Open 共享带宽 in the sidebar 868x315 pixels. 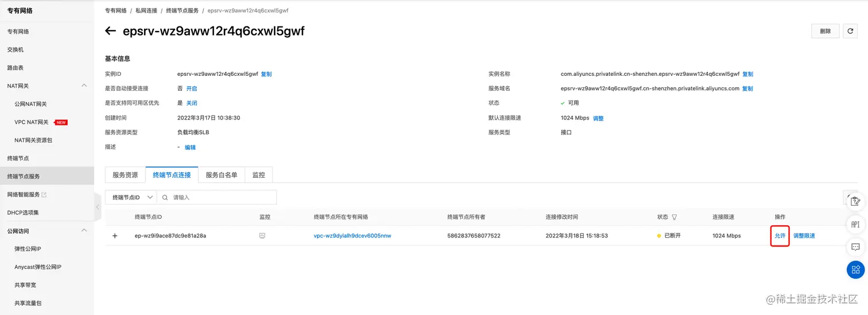[x=25, y=285]
